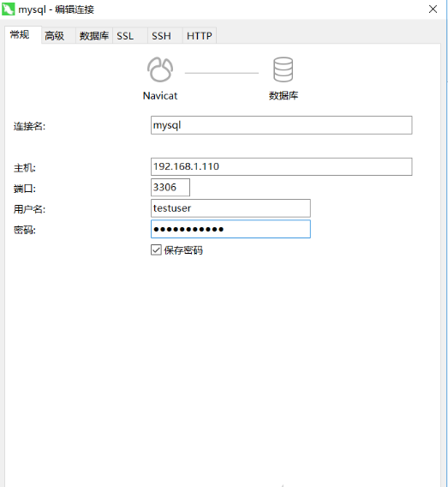Click the 密码: label
Image resolution: width=448 pixels, height=487 pixels.
click(x=25, y=230)
